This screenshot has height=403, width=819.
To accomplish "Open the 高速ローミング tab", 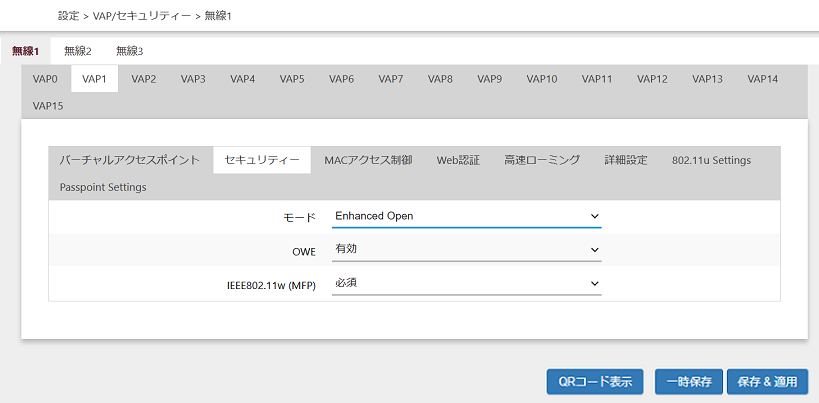I will [542, 160].
